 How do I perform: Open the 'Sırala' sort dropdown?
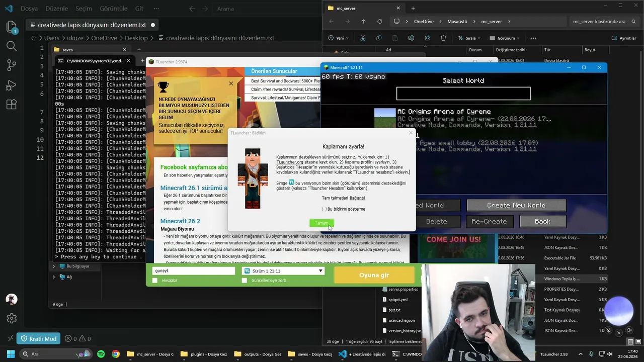coord(469,38)
